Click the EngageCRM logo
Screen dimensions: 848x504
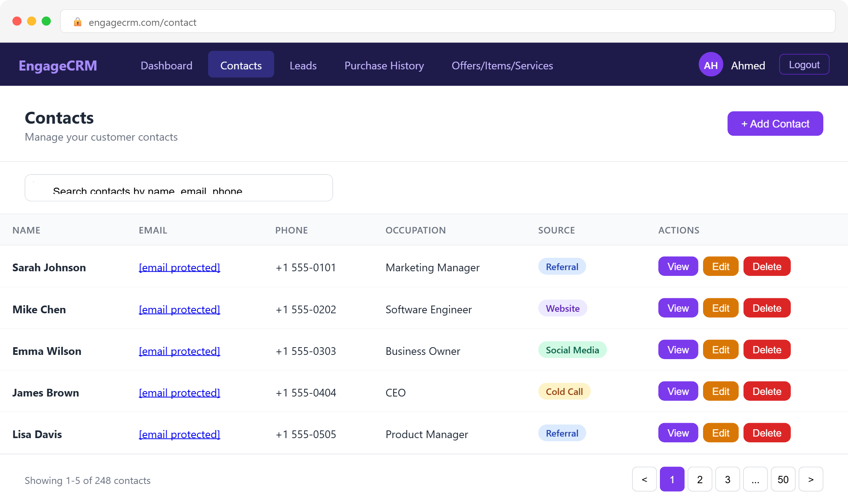57,66
